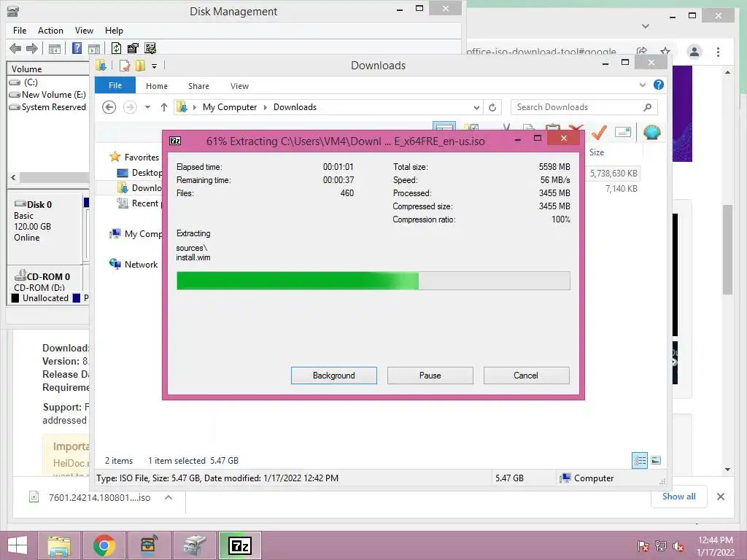747x560 pixels.
Task: Click breadcrumb arrow after My Computer
Action: point(266,107)
